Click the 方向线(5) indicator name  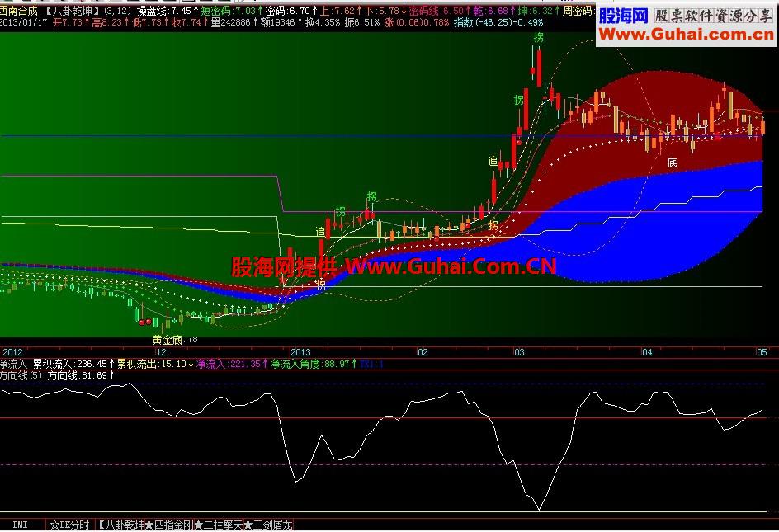coord(21,376)
